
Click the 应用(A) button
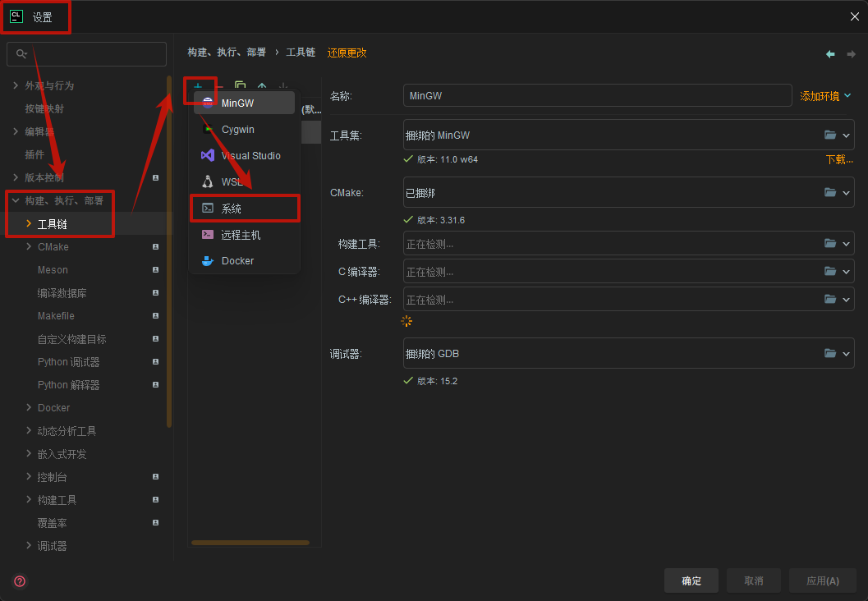823,580
